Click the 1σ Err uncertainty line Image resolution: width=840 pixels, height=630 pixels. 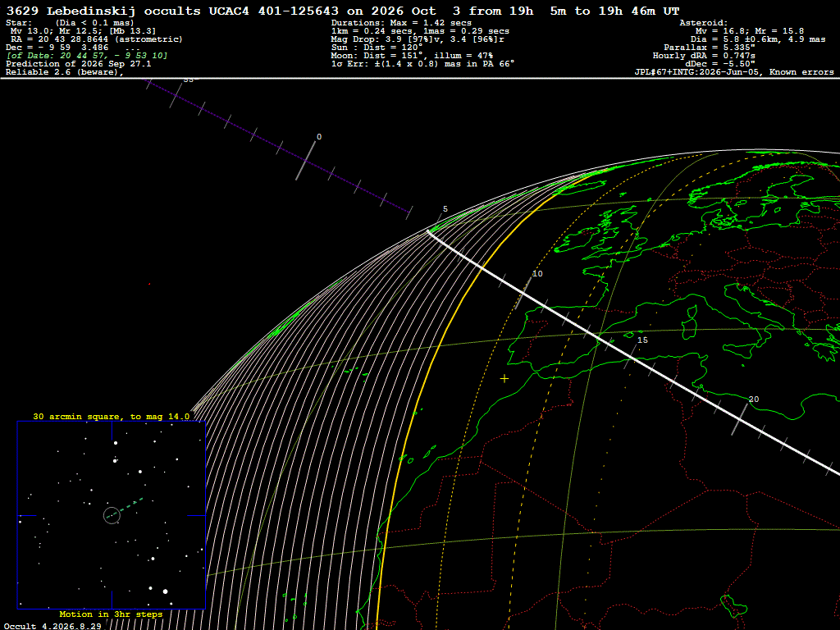(x=422, y=64)
